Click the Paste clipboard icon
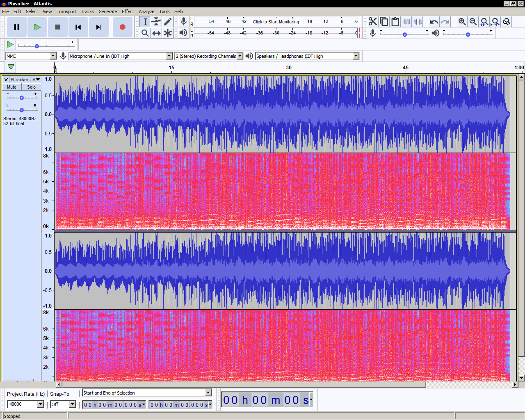Image resolution: width=525 pixels, height=420 pixels. click(395, 22)
